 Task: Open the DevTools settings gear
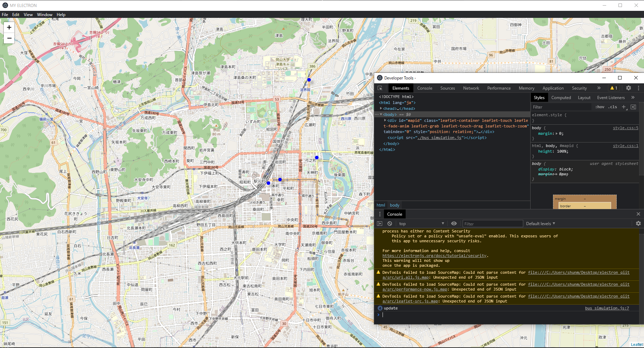point(629,88)
